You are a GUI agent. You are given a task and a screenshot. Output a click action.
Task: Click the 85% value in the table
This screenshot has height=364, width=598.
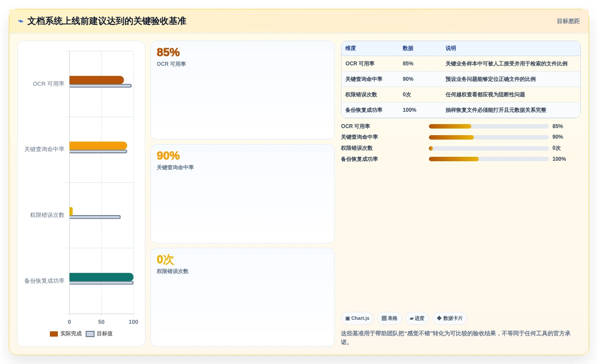tap(408, 64)
